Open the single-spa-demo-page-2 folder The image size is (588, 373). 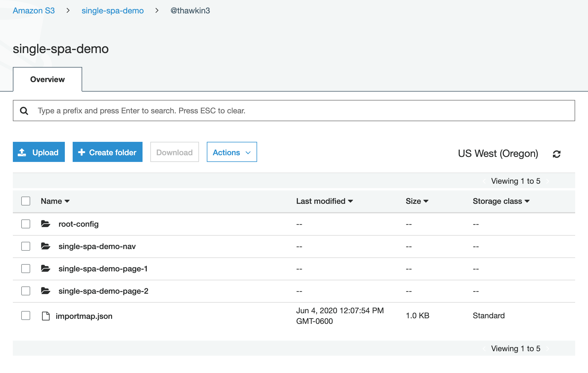click(x=103, y=291)
